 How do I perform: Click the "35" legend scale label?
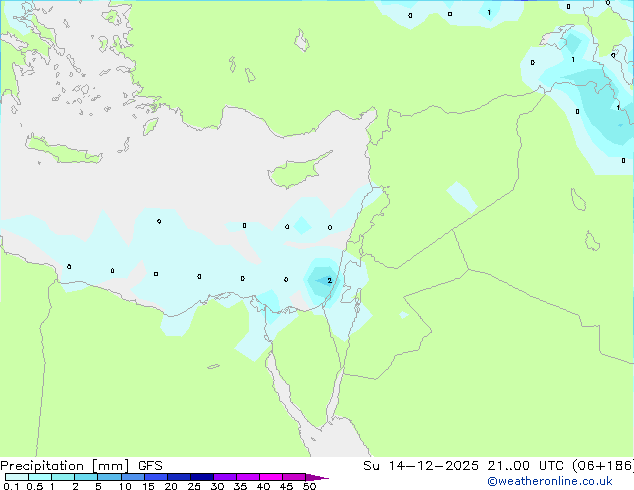[x=240, y=486]
